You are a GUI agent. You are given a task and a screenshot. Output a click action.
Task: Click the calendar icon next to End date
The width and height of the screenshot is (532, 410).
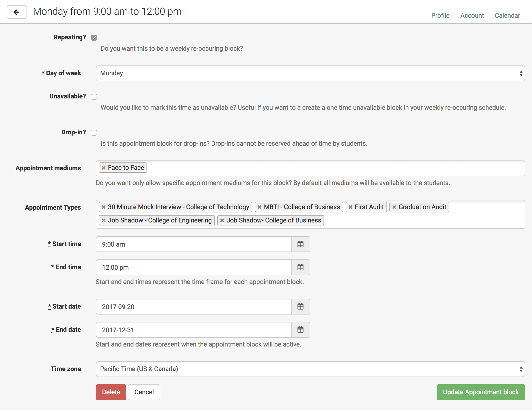pos(301,330)
